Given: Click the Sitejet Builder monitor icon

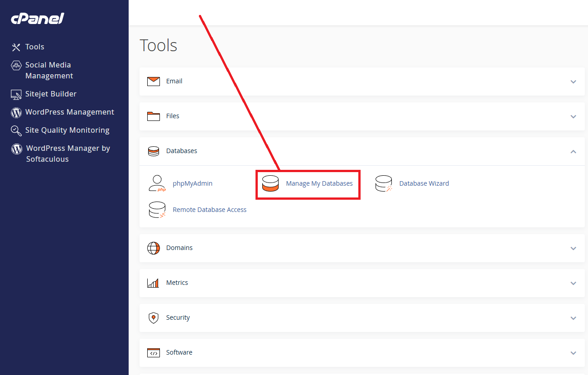Looking at the screenshot, I should click(x=16, y=94).
